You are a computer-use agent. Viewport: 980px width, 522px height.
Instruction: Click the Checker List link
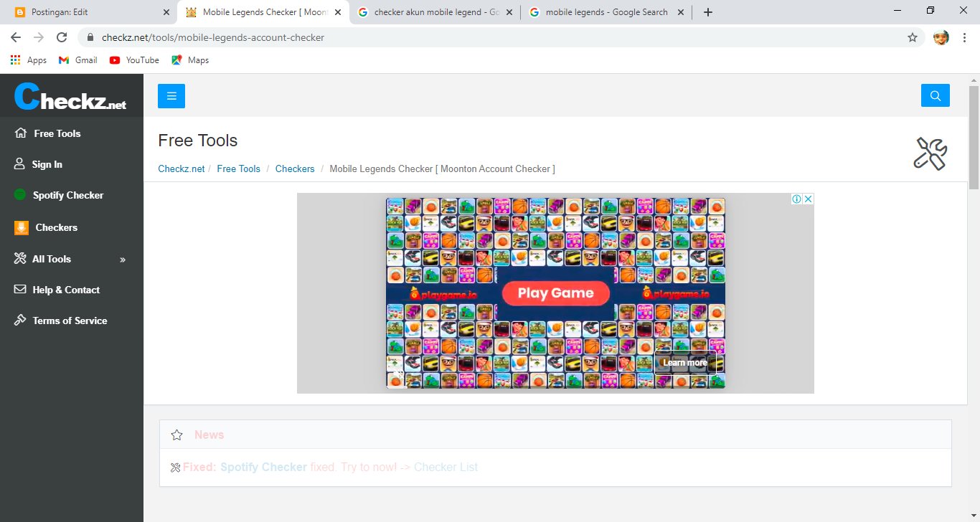click(x=446, y=467)
